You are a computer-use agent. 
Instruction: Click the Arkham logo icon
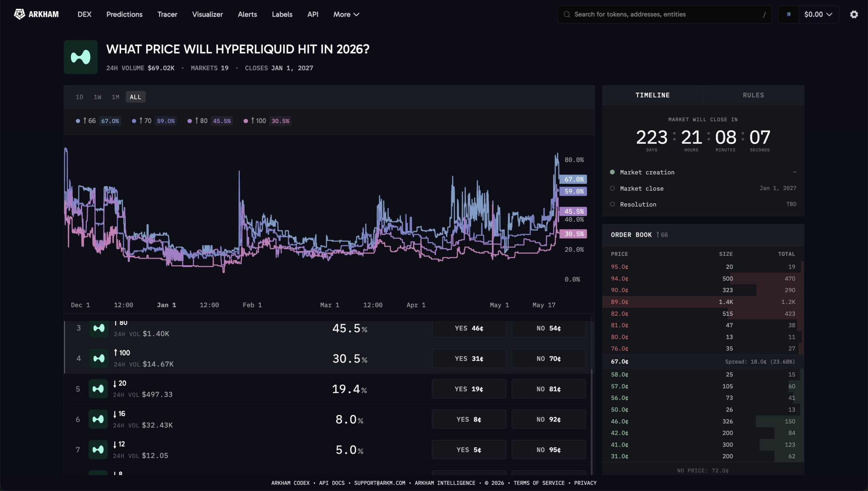click(x=19, y=14)
